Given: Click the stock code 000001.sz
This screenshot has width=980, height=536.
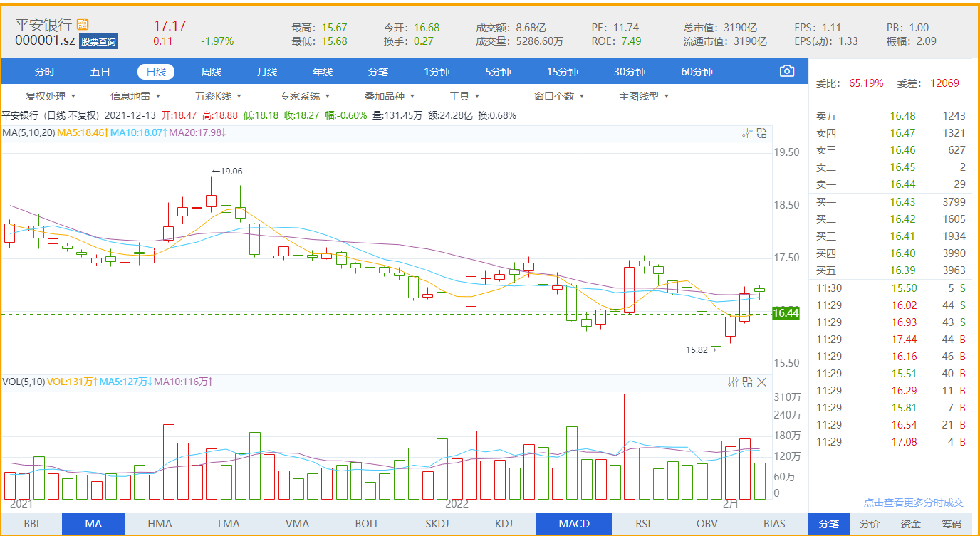Looking at the screenshot, I should 45,41.
